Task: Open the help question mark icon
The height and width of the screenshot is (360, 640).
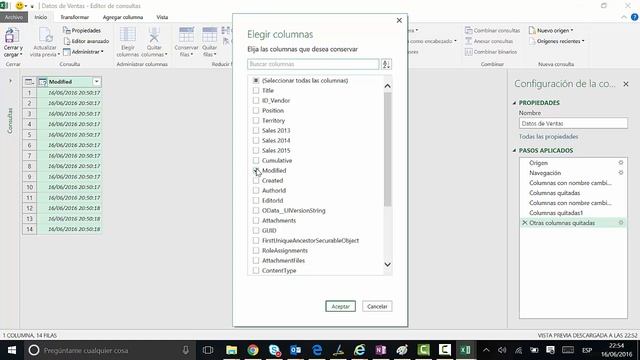Action: click(635, 17)
